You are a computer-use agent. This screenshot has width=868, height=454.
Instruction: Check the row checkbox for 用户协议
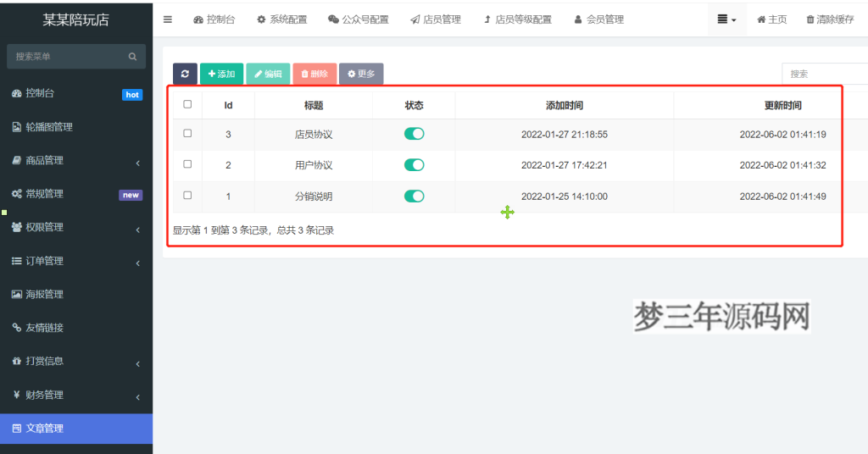point(187,164)
